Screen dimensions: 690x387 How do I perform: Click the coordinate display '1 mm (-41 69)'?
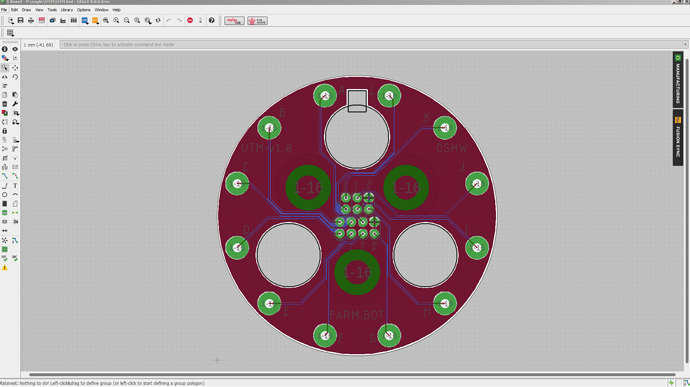(x=38, y=45)
